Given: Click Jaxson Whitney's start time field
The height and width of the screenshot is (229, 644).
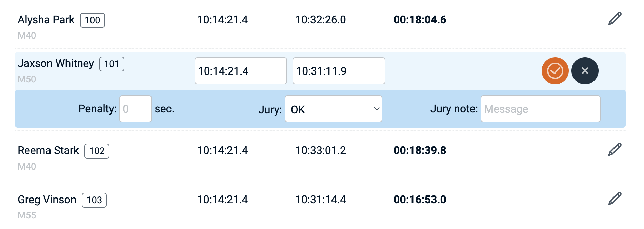Looking at the screenshot, I should pyautogui.click(x=240, y=71).
